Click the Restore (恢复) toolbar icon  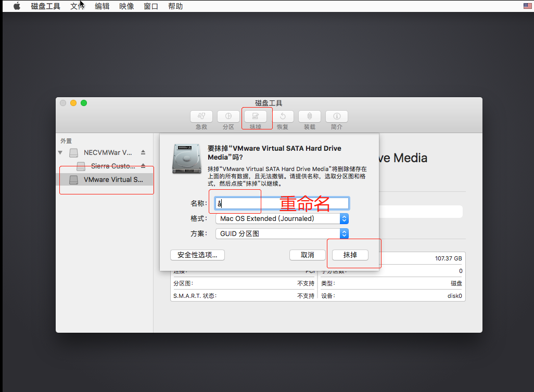[282, 116]
